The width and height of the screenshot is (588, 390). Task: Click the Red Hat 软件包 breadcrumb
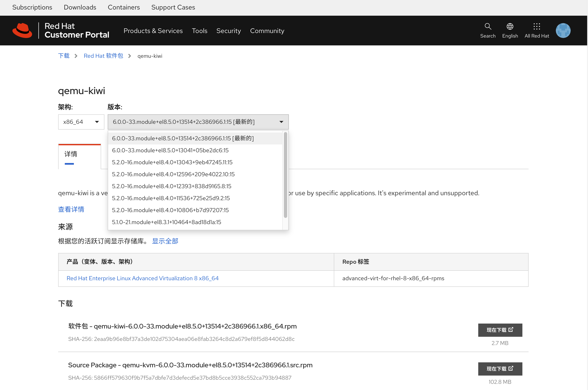tap(103, 56)
